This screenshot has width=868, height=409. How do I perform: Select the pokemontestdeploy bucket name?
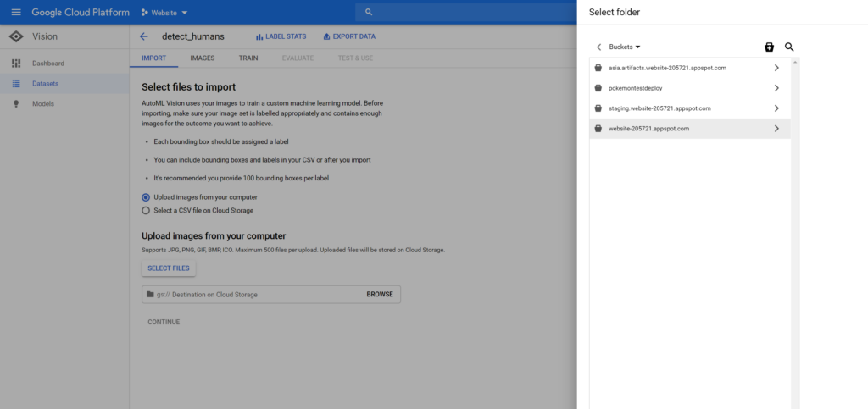tap(635, 88)
